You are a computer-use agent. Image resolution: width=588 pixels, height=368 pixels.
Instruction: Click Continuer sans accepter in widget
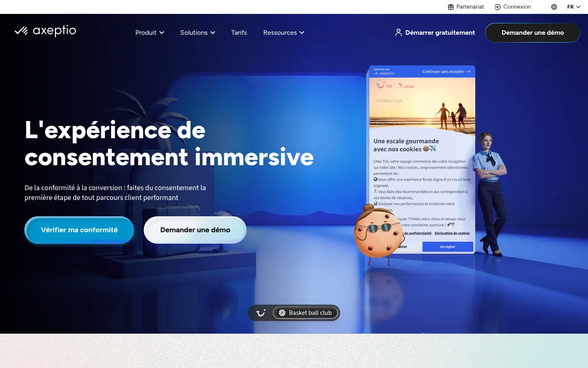tap(446, 72)
